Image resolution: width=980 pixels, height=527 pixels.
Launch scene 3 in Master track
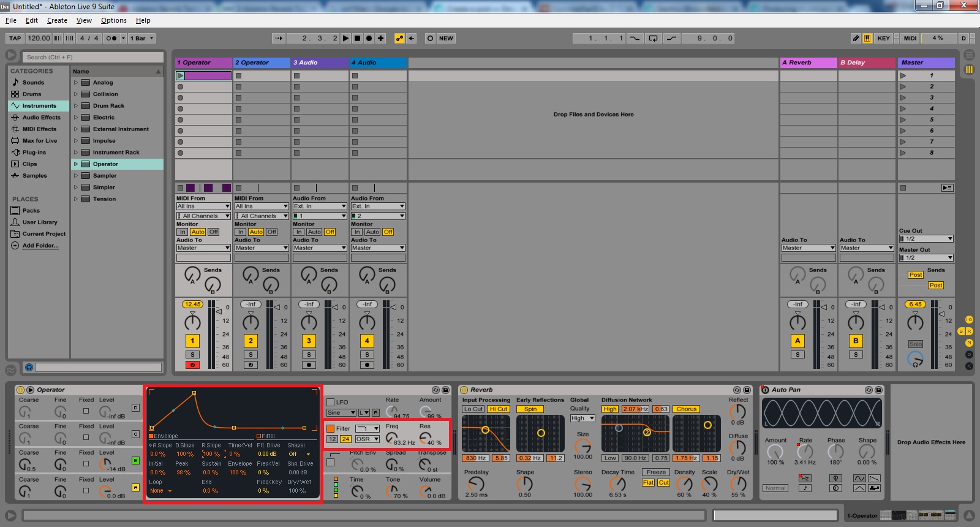903,97
